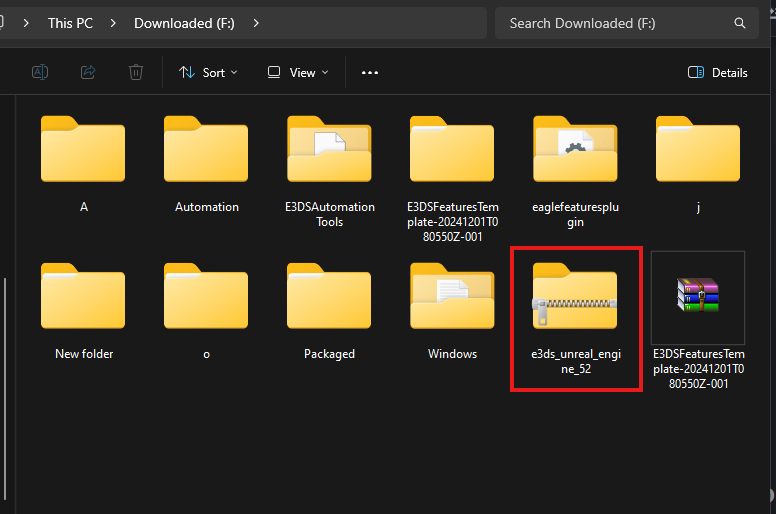Viewport: 776px width, 514px height.
Task: Expand chevron after Downloaded (F:)
Action: (257, 23)
